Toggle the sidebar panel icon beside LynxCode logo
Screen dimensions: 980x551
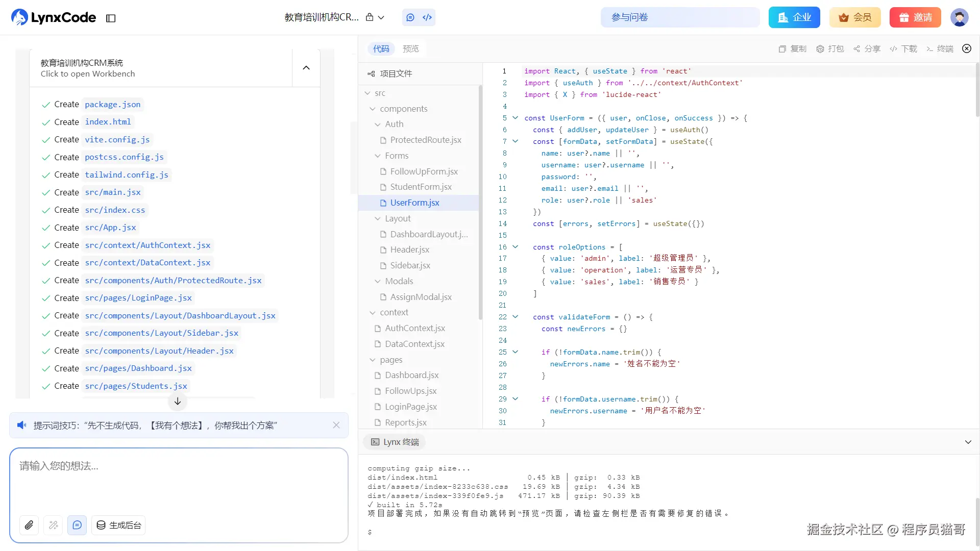click(x=111, y=18)
